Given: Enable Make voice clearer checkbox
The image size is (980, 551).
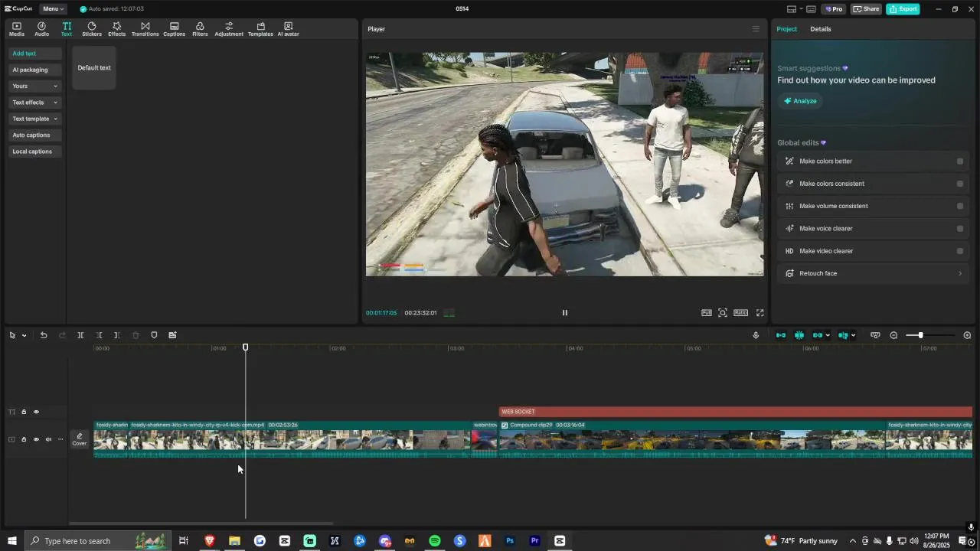Looking at the screenshot, I should tap(960, 229).
